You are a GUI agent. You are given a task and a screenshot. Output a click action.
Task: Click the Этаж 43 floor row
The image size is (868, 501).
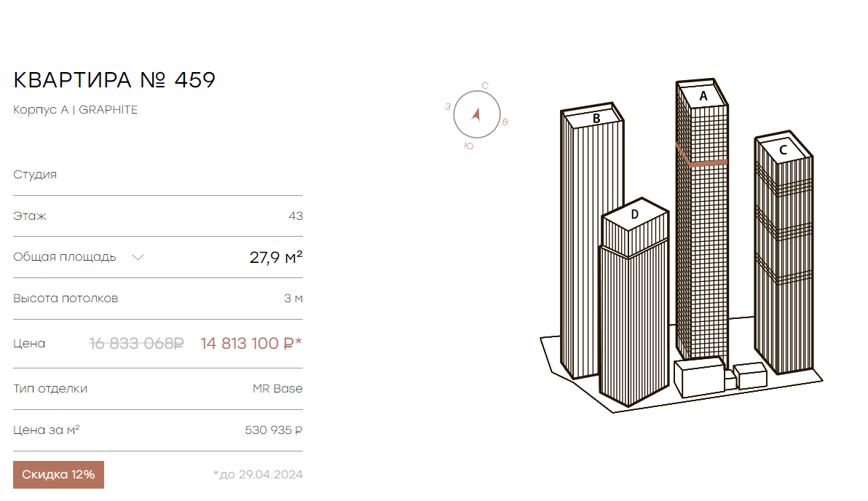[158, 216]
